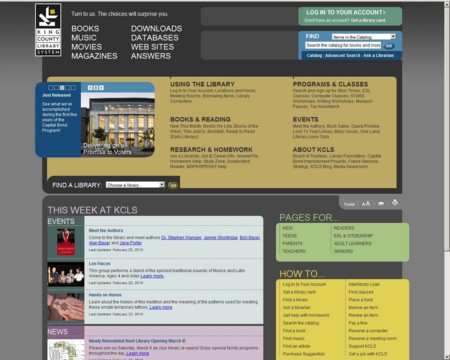450x360 pixels.
Task: Open the BOOKS menu item
Action: coord(85,29)
